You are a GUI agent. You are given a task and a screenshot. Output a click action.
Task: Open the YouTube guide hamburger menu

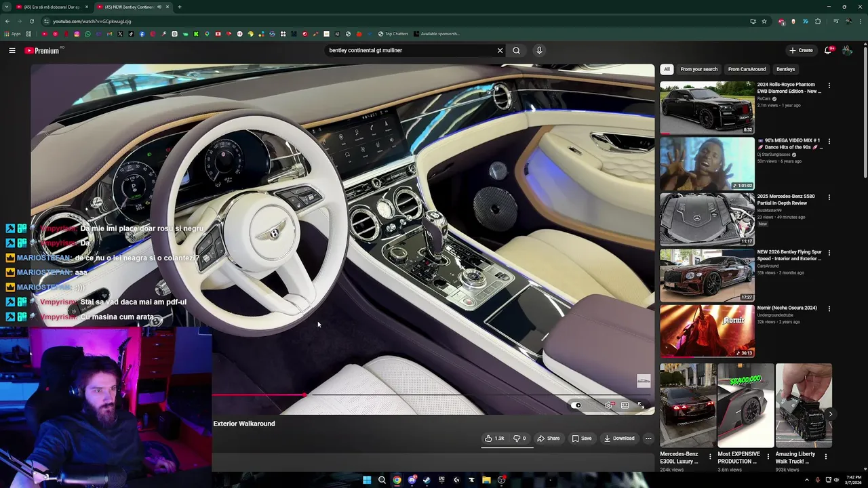click(12, 50)
